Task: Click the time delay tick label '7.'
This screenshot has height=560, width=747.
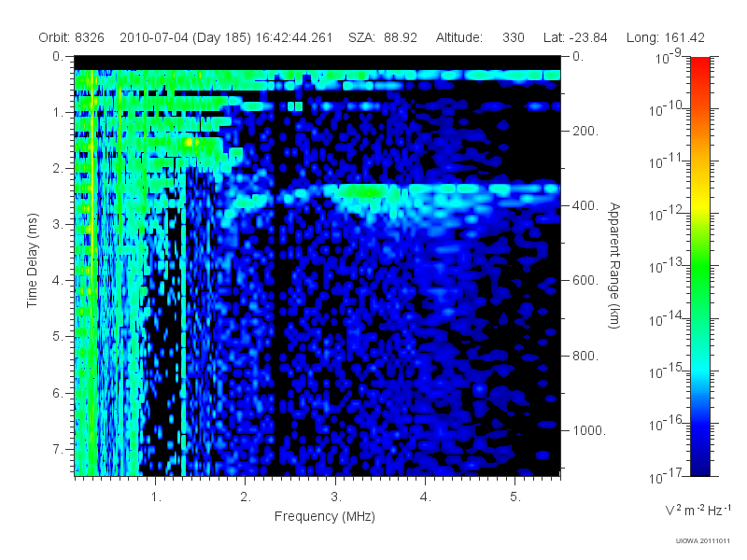Action: 58,449
